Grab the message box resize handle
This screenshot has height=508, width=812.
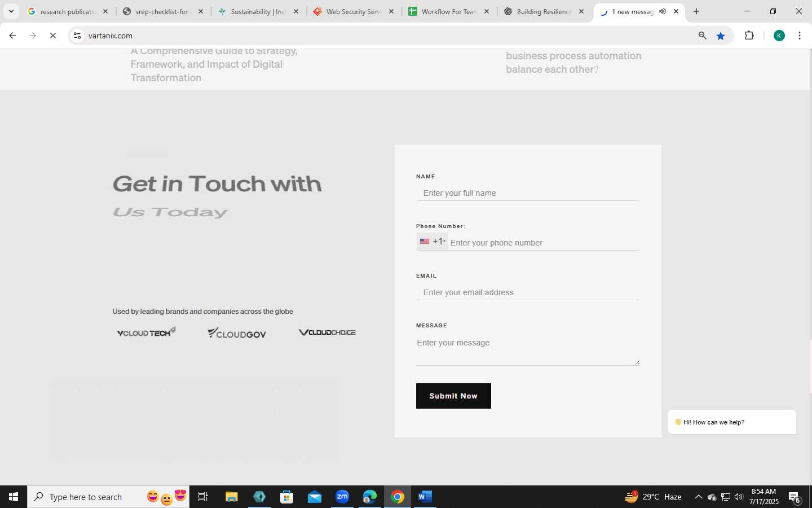(x=637, y=362)
